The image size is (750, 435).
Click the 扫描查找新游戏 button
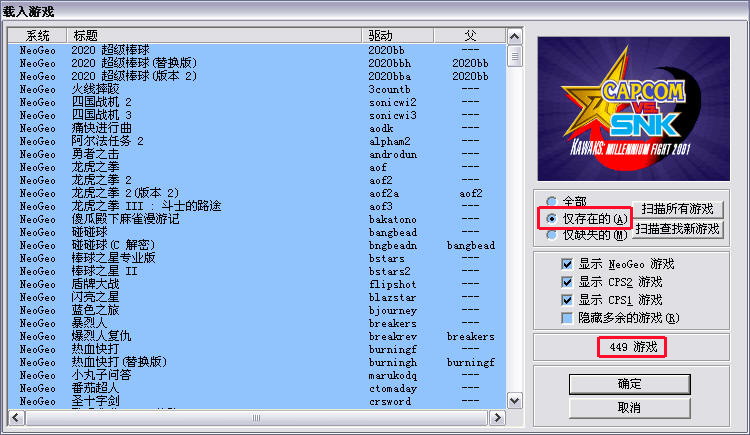point(677,229)
